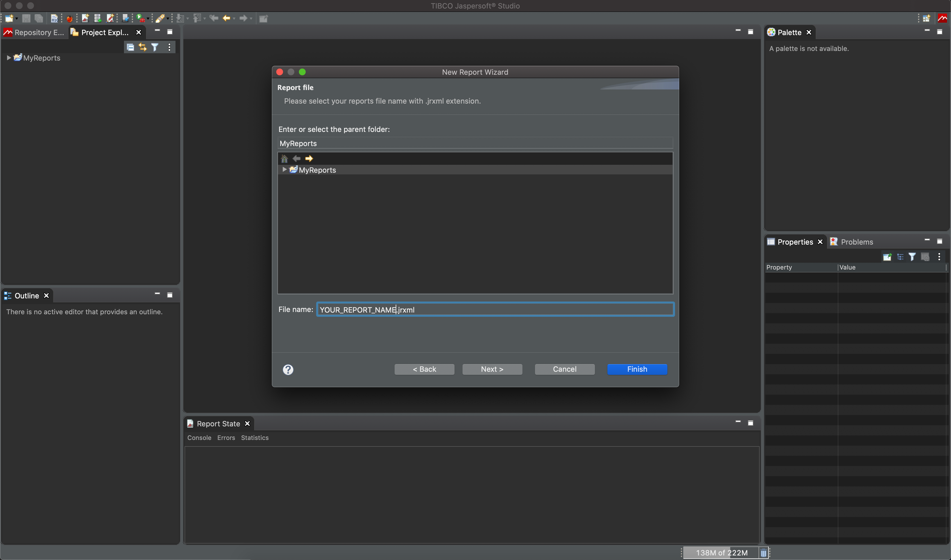The width and height of the screenshot is (951, 560).
Task: Click the wizard help question mark icon
Action: pos(288,369)
